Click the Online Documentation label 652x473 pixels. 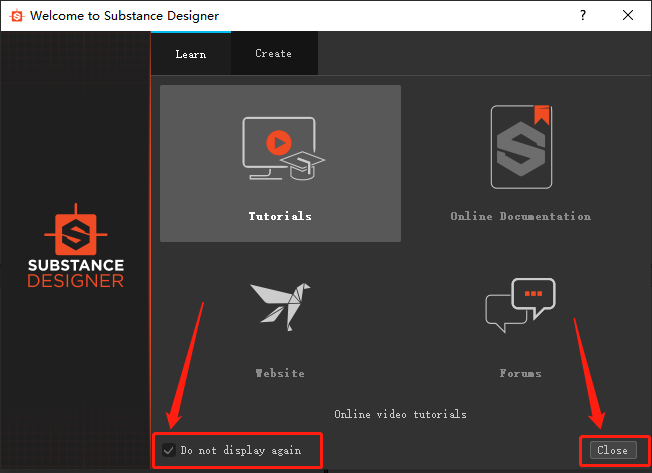(521, 216)
